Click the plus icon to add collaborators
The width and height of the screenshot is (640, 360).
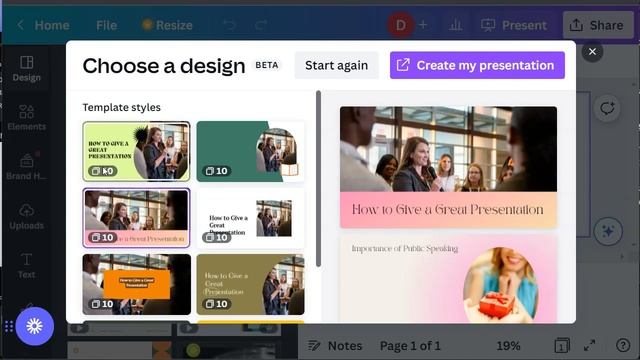pos(423,25)
